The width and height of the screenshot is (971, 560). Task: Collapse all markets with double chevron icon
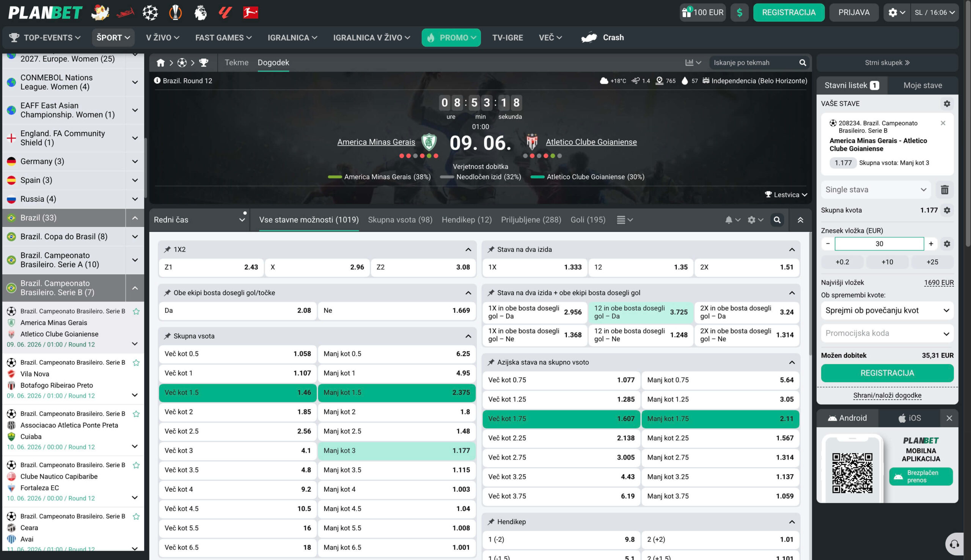tap(800, 220)
